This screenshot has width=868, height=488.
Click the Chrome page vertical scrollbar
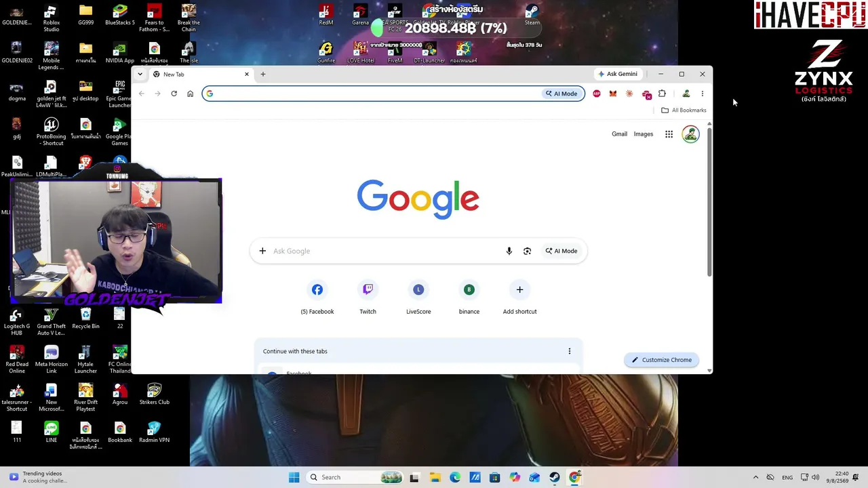[709, 201]
